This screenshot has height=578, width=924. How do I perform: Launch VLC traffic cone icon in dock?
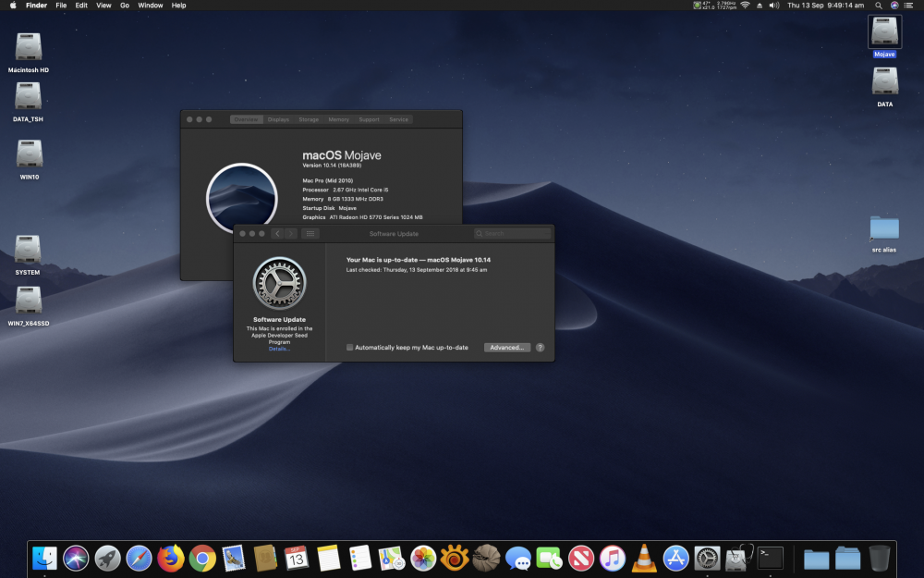[644, 558]
